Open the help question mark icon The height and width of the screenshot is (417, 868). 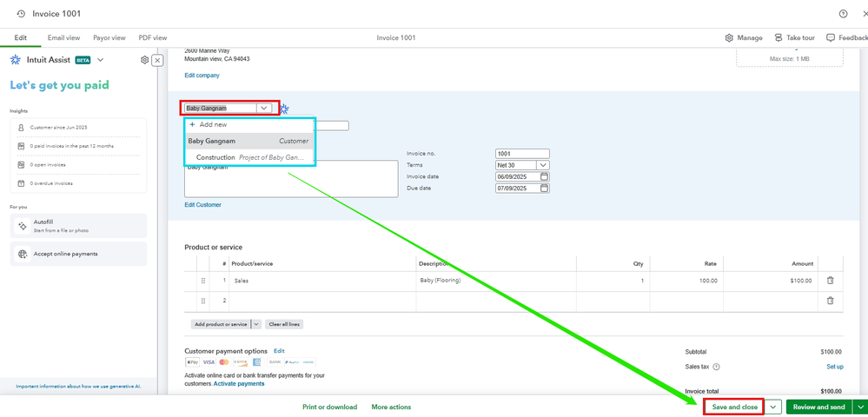coord(843,14)
